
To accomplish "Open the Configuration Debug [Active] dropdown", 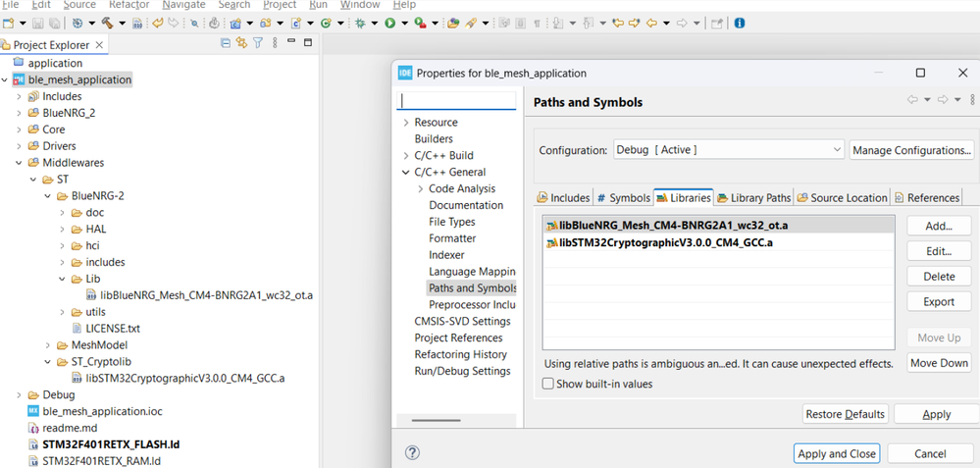I will (x=729, y=150).
